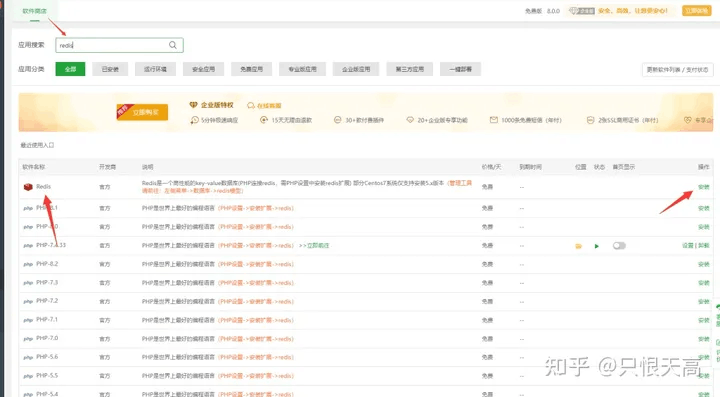Click the 更新软件列表 / 支付状态 button
720x397 pixels.
[x=677, y=70]
